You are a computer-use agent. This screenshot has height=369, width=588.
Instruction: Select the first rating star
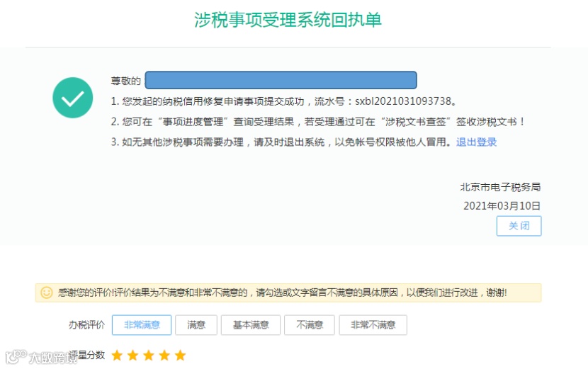(x=117, y=355)
